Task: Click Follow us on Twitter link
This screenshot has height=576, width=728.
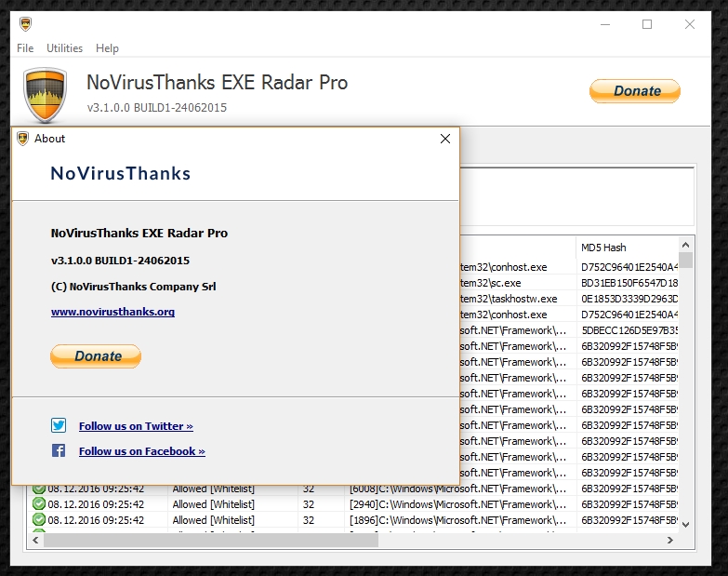Action: click(136, 426)
